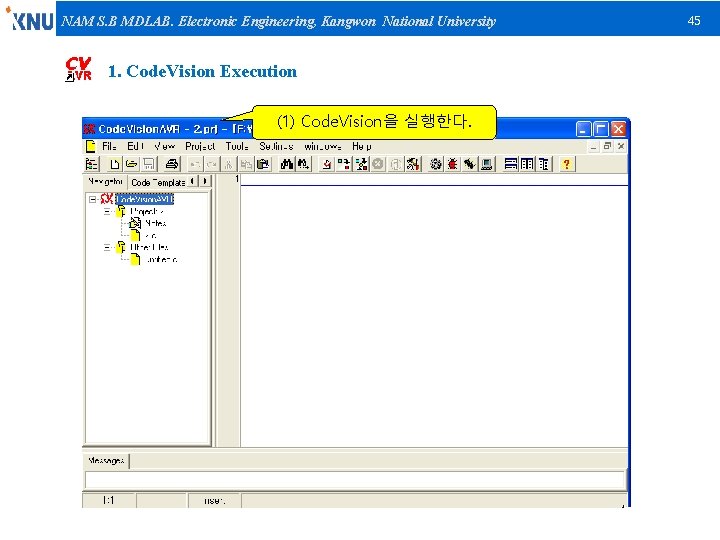
Task: Open the Chip Programmer icon
Action: [469, 164]
